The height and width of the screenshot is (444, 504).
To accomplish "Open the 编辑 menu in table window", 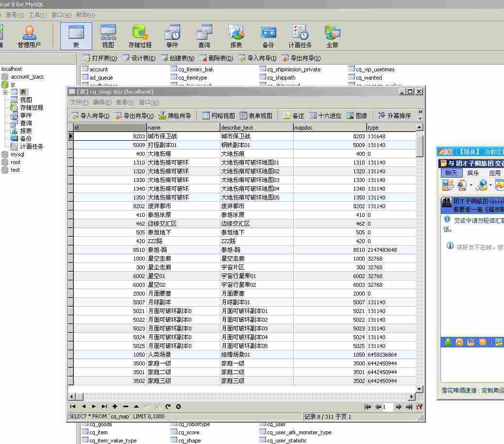I will [102, 102].
